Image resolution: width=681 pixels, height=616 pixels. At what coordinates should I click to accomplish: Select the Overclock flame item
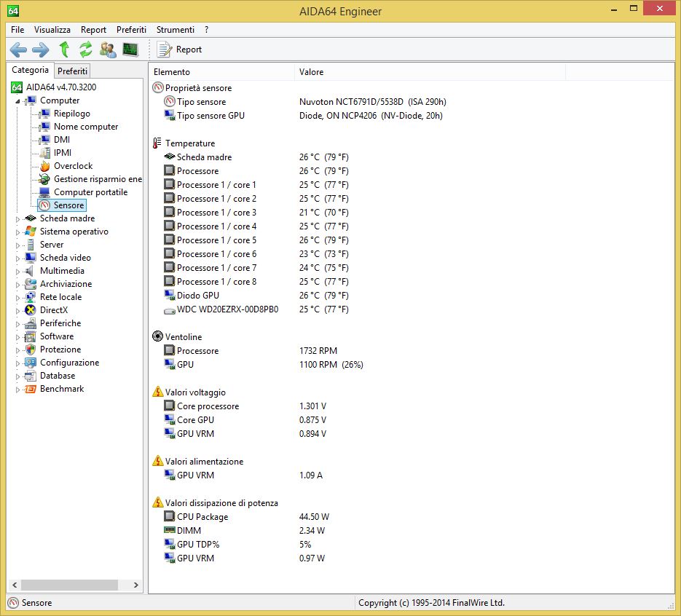click(73, 166)
